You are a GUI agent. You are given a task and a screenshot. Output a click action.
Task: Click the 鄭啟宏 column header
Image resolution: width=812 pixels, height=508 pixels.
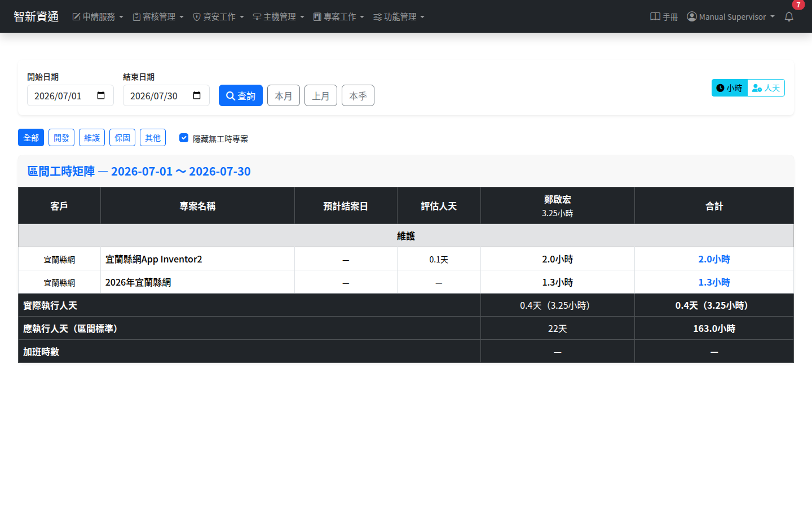tap(558, 205)
